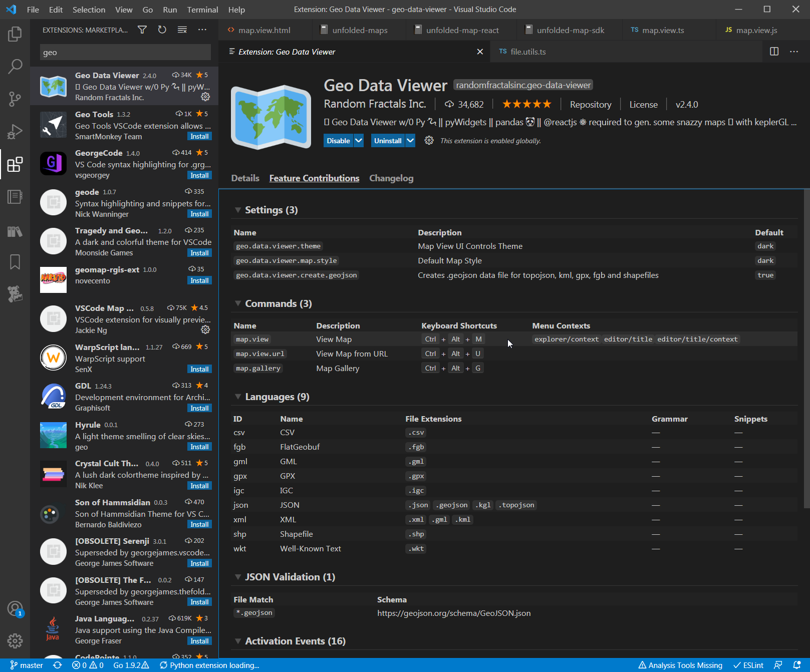Screen dimensions: 810x672
Task: Open the map.view.html editor tab
Action: click(x=264, y=30)
